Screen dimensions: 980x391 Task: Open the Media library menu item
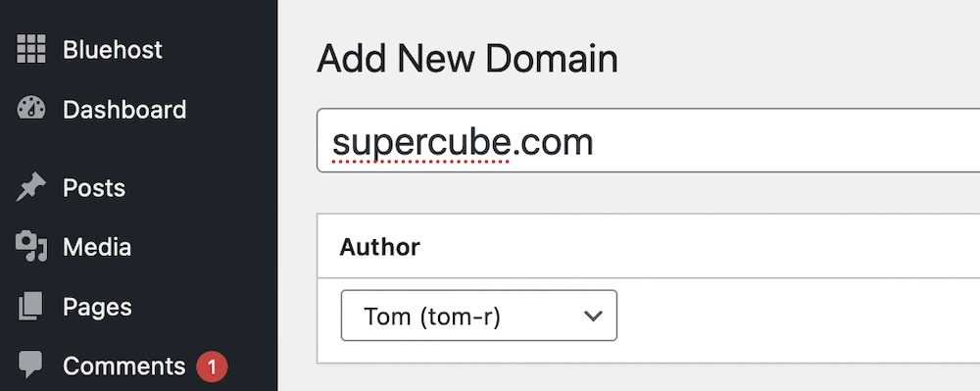97,247
